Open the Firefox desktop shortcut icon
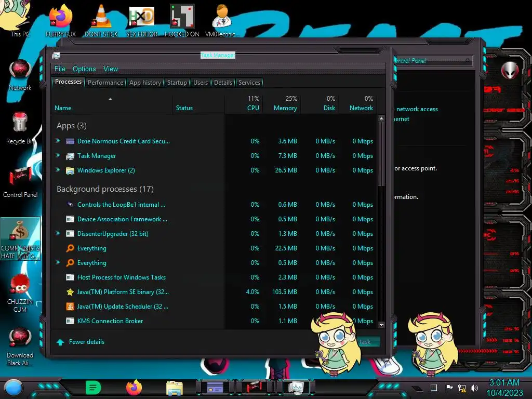The width and height of the screenshot is (532, 399). pyautogui.click(x=61, y=16)
